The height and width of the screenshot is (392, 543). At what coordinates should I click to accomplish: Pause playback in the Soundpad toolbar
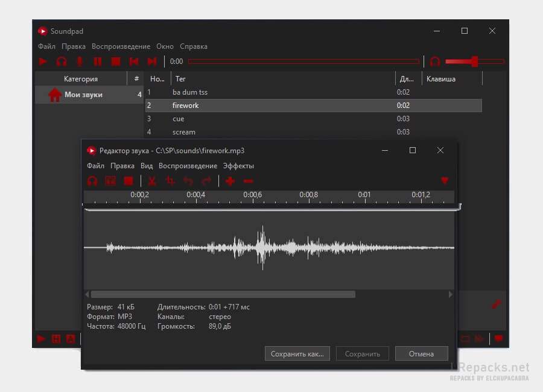[98, 62]
